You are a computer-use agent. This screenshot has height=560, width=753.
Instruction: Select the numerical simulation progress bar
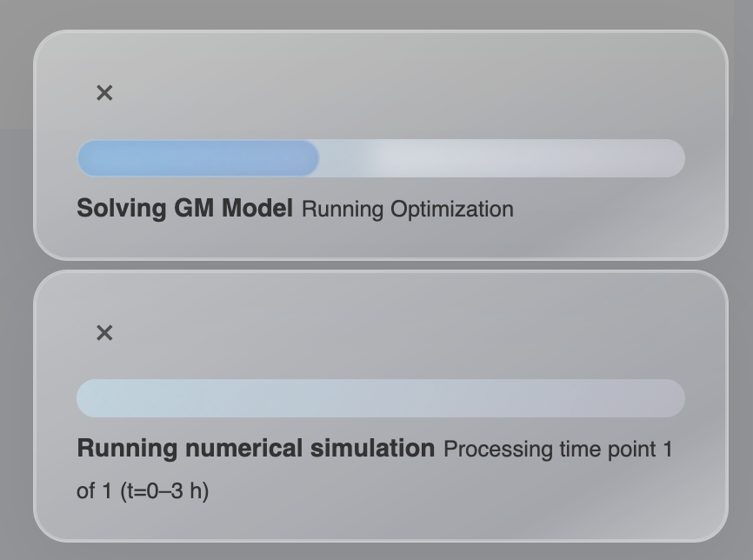click(x=380, y=397)
